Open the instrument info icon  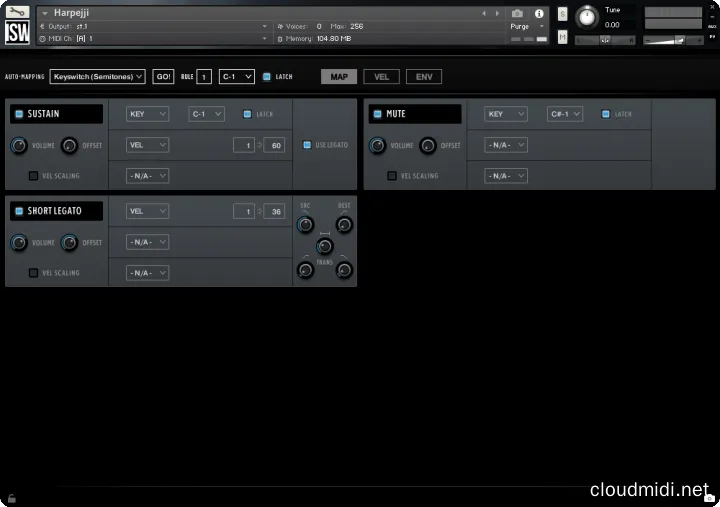[x=540, y=14]
